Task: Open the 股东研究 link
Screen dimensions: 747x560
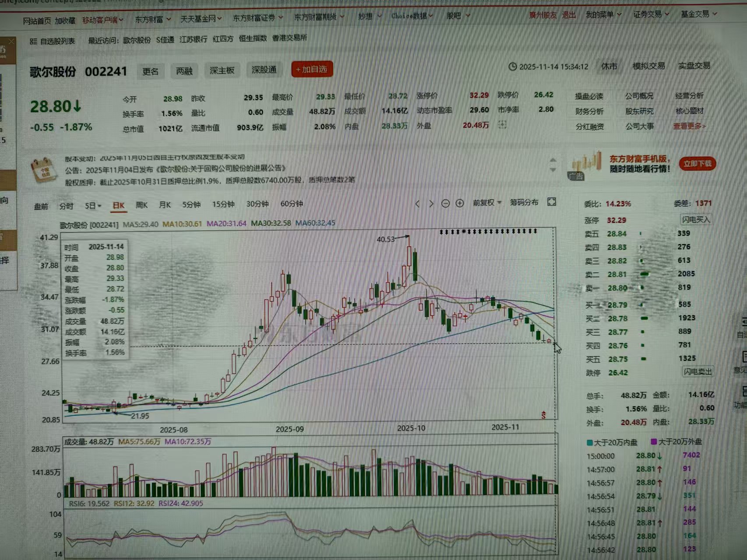Action: point(639,111)
